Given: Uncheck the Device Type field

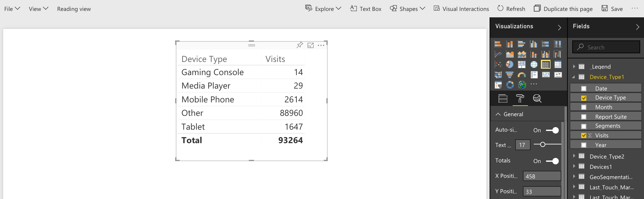Looking at the screenshot, I should click(x=584, y=98).
